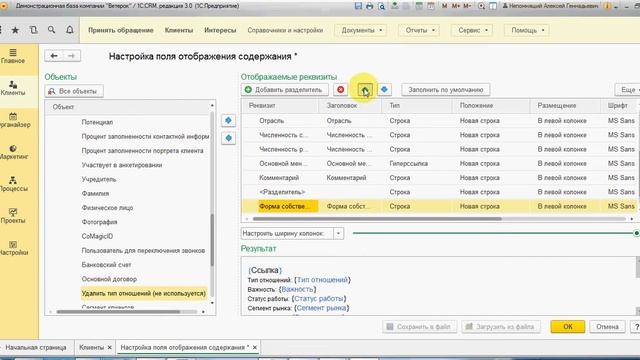Click the column width slider handle

(x=636, y=233)
